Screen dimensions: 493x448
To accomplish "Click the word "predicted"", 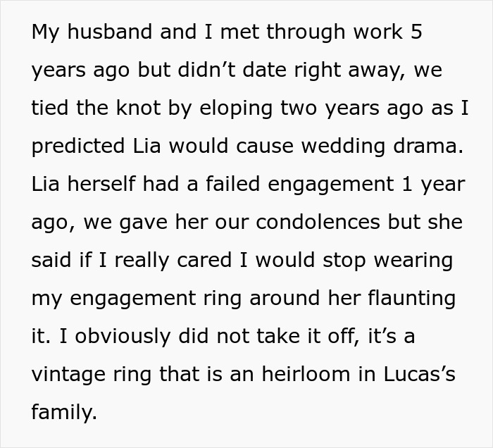I will click(x=78, y=147).
